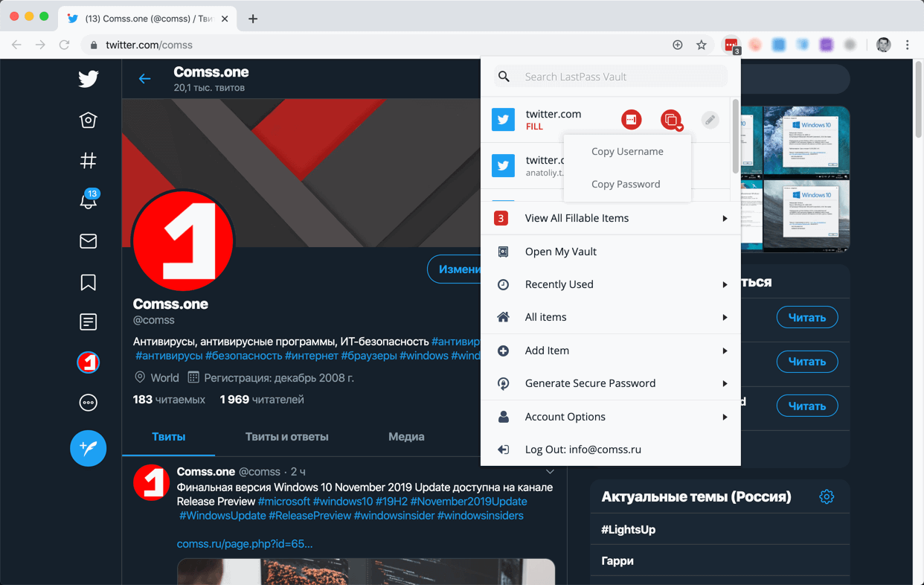Click the address bar URL twitter.com/comss

[149, 45]
